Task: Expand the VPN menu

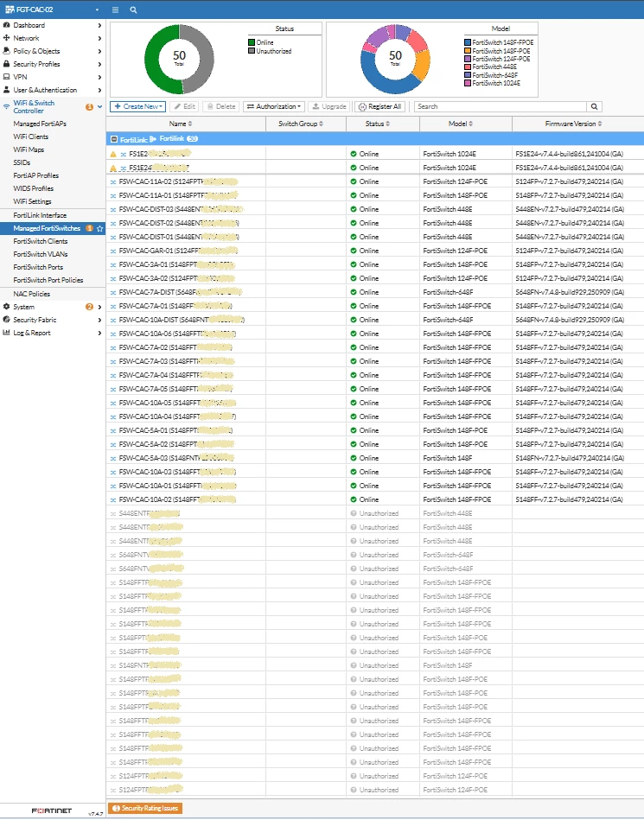Action: (x=53, y=77)
